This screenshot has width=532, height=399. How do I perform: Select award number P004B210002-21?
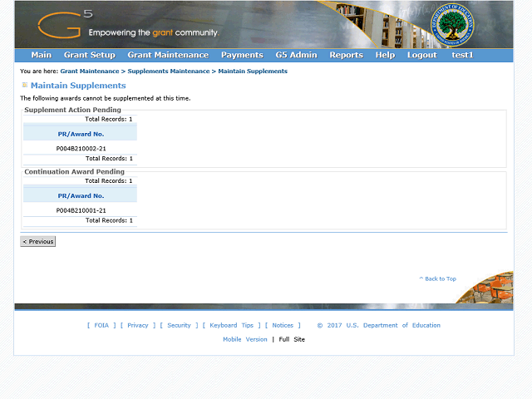pyautogui.click(x=81, y=149)
